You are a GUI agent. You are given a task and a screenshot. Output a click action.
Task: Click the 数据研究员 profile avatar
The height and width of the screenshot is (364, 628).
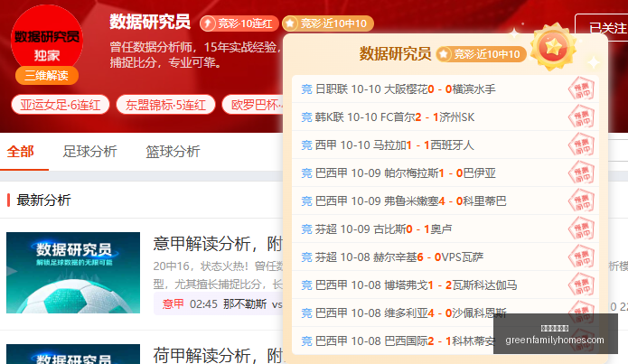47,40
